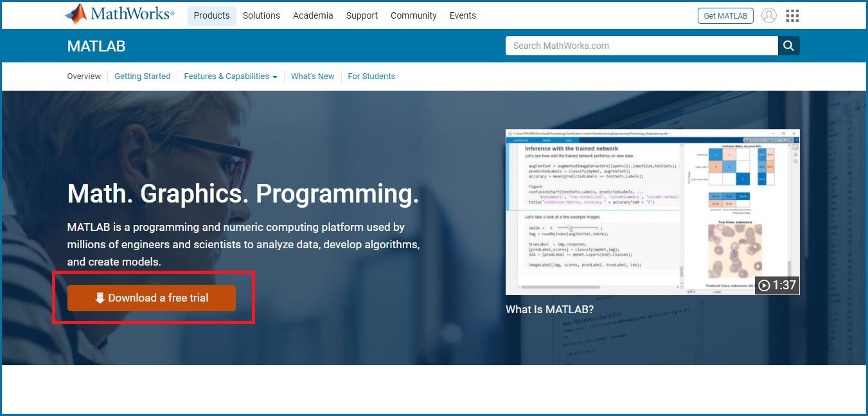Screen dimensions: 868x416
Task: Expand the Features & Capabilities dropdown
Action: point(231,77)
